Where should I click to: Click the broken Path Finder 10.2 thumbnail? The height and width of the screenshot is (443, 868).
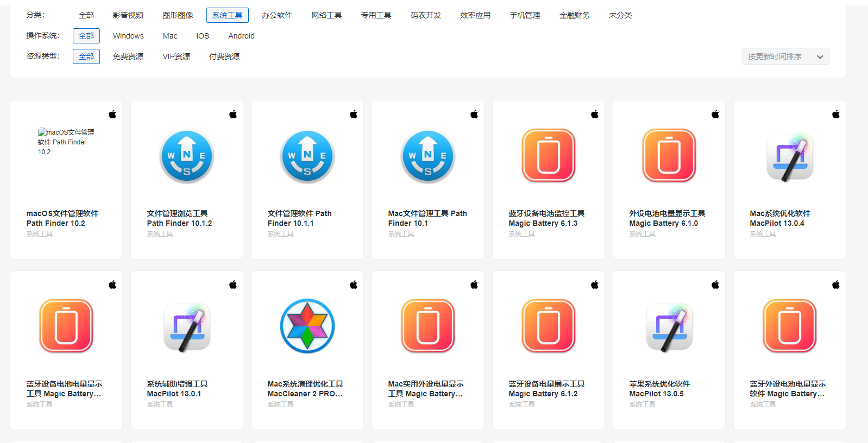pyautogui.click(x=66, y=142)
